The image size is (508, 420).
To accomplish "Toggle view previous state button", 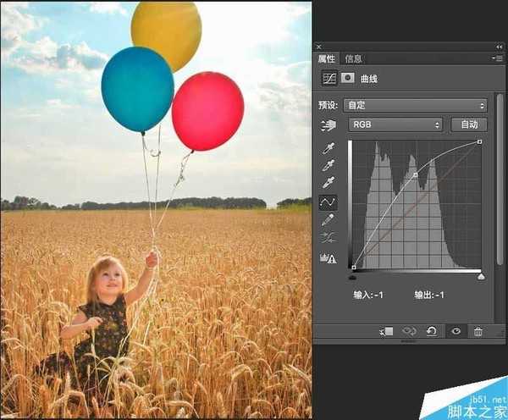I will coord(408,331).
